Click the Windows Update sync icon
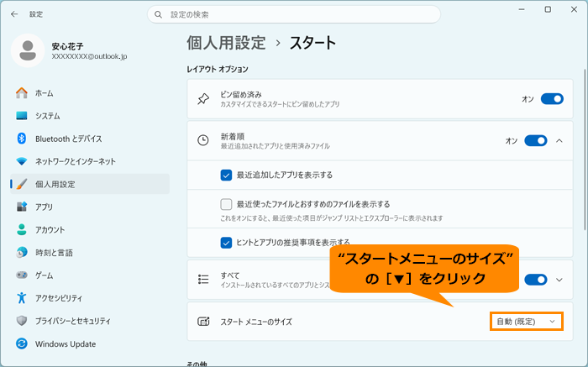 tap(22, 343)
